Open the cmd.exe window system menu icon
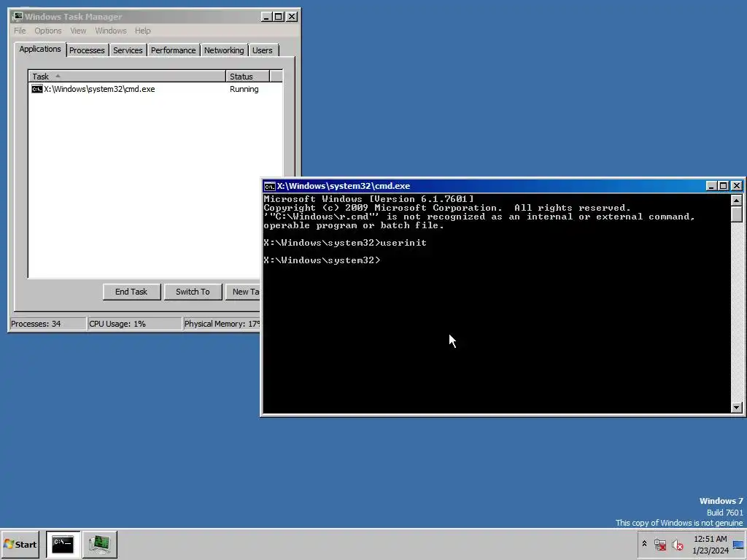 [270, 186]
